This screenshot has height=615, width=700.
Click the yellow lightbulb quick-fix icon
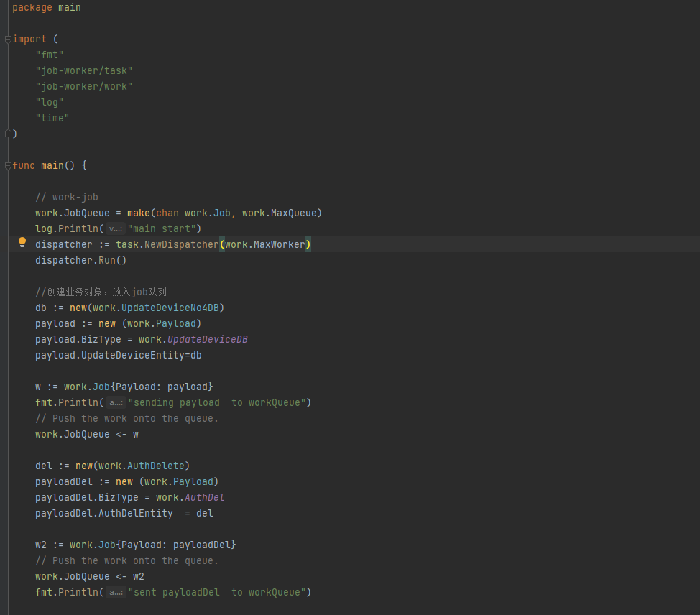point(22,243)
